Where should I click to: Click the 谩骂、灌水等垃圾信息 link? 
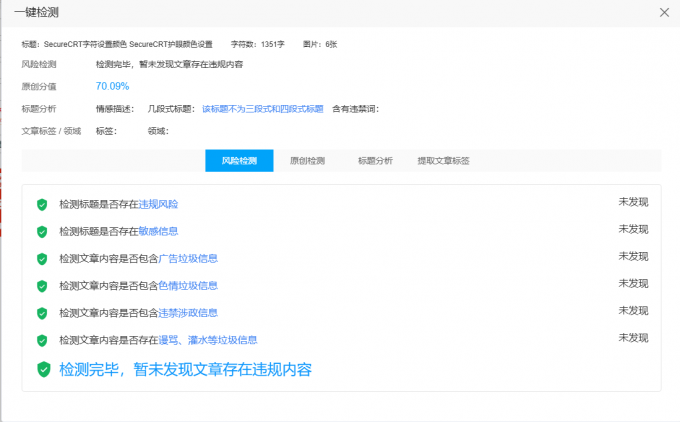[208, 340]
